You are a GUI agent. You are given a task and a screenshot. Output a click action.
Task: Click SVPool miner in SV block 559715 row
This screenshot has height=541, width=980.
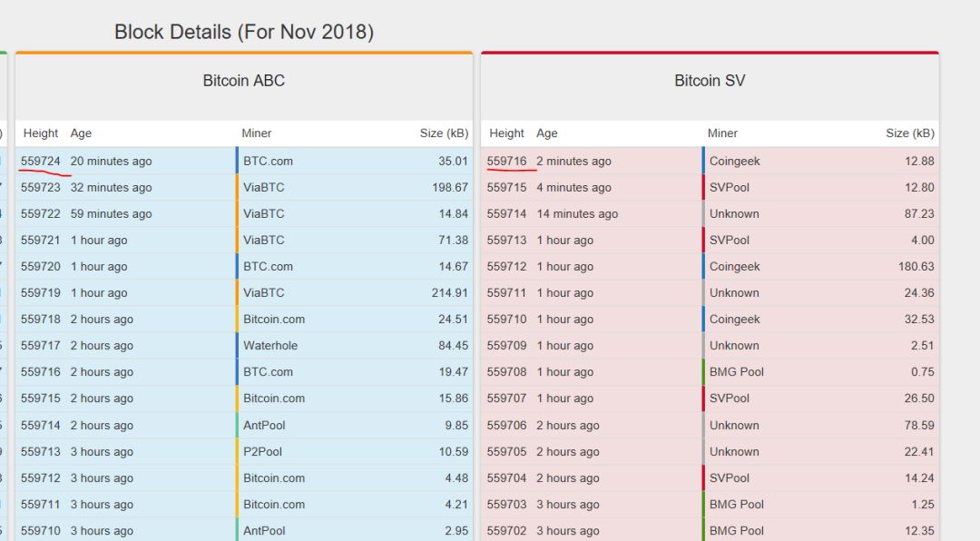pyautogui.click(x=730, y=187)
